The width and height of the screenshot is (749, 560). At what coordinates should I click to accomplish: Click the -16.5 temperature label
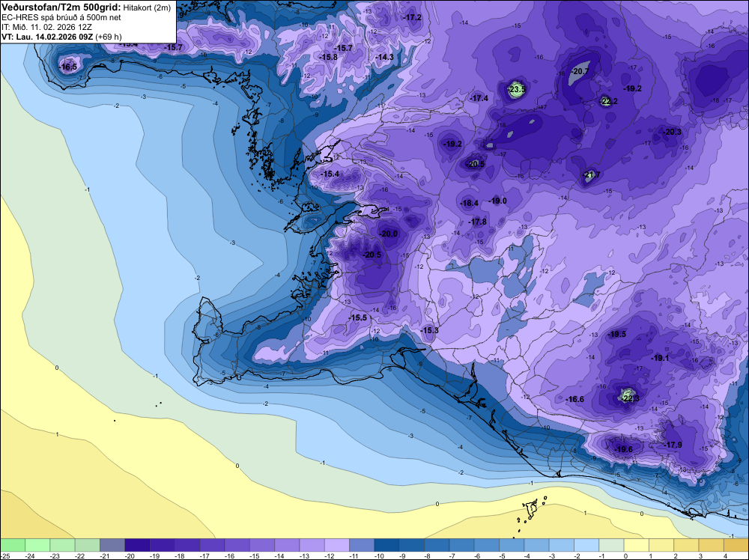[68, 67]
